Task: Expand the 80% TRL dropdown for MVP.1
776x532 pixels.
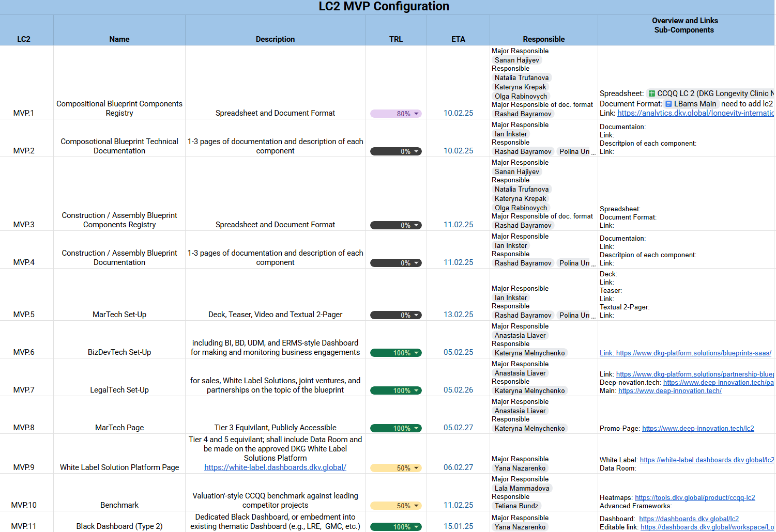Action: (416, 114)
